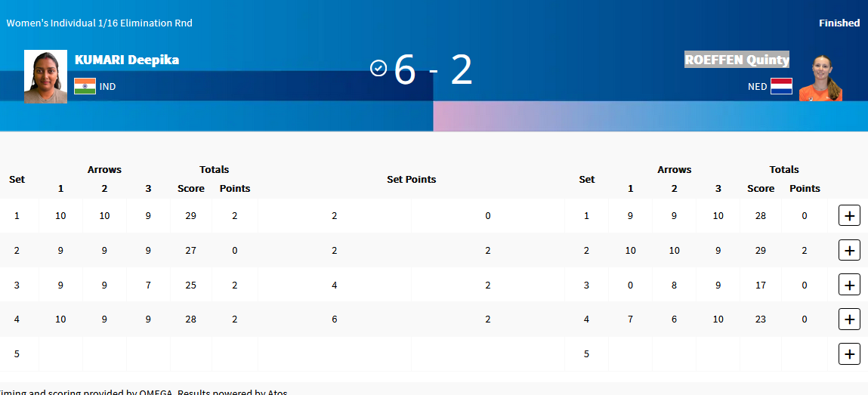Click the India flag icon

pos(85,86)
